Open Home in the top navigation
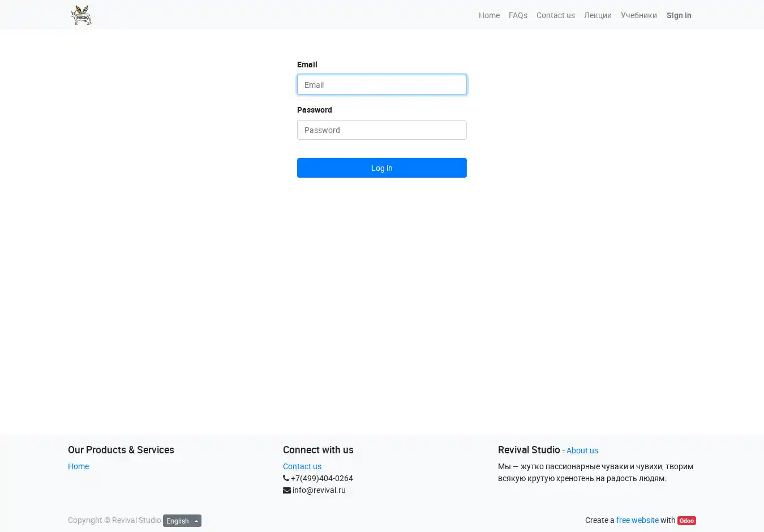764x532 pixels. (x=489, y=15)
